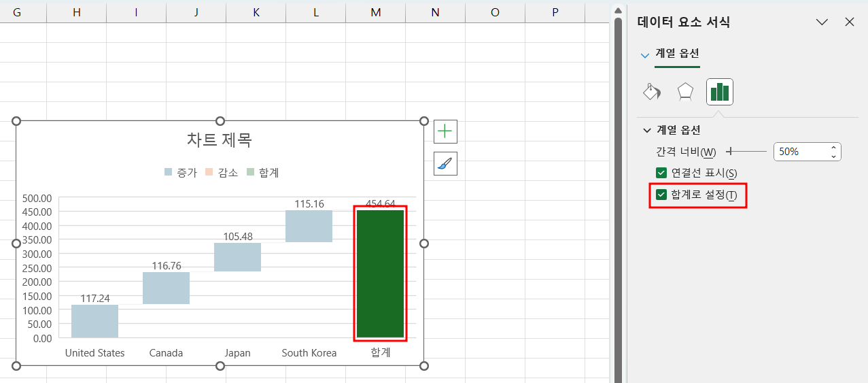Screen dimensions: 868x383
Task: Click the green plus Chart Elements button
Action: pyautogui.click(x=445, y=131)
